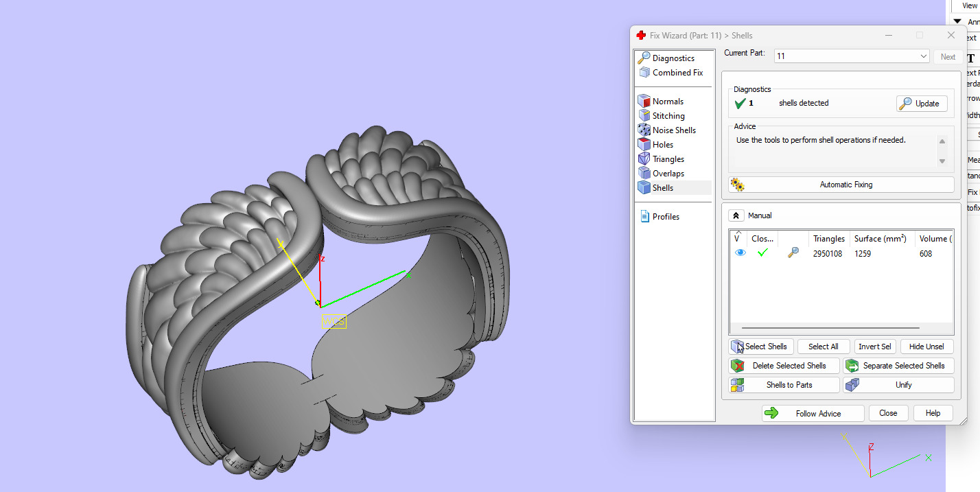Go to the Stitching fixing step
This screenshot has height=492, width=980.
pyautogui.click(x=661, y=116)
